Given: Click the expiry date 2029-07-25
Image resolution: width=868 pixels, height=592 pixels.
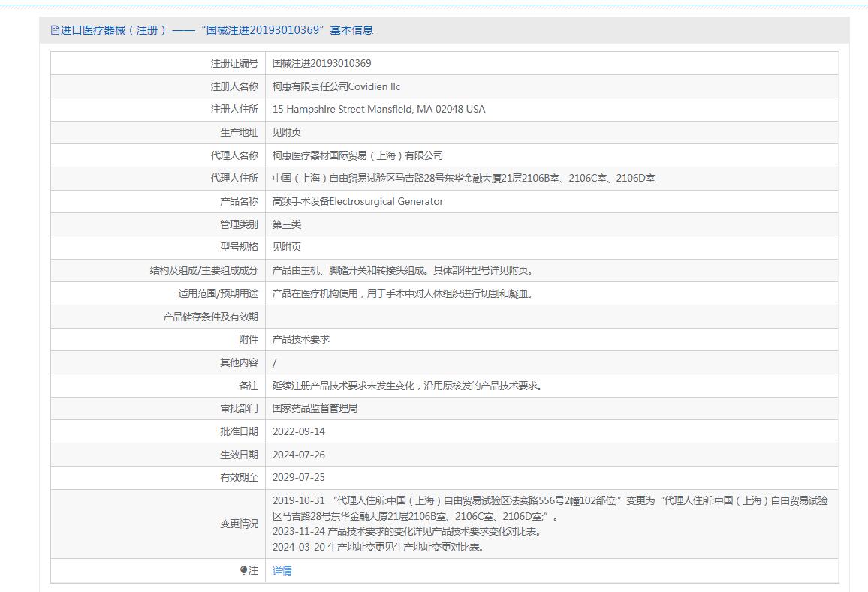Looking at the screenshot, I should [x=299, y=477].
